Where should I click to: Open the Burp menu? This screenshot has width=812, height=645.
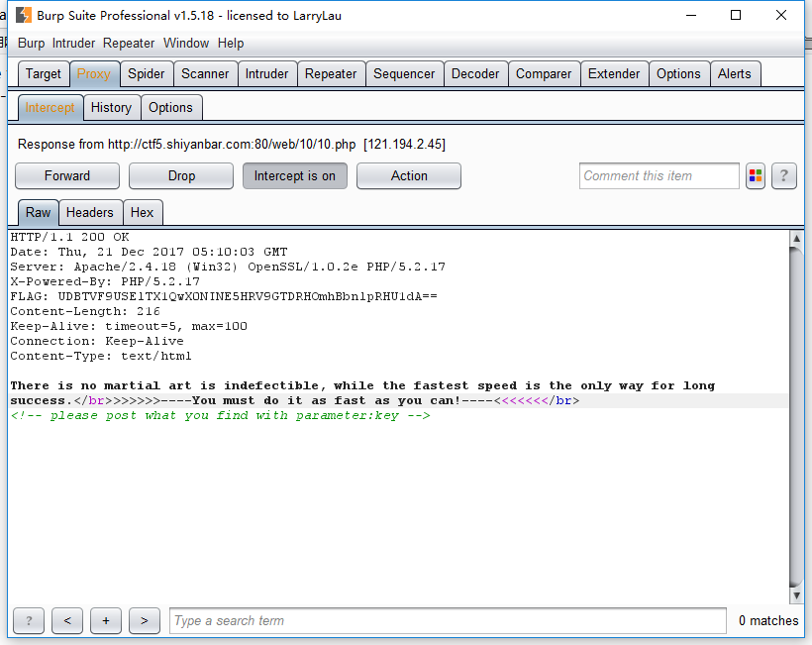click(x=31, y=44)
